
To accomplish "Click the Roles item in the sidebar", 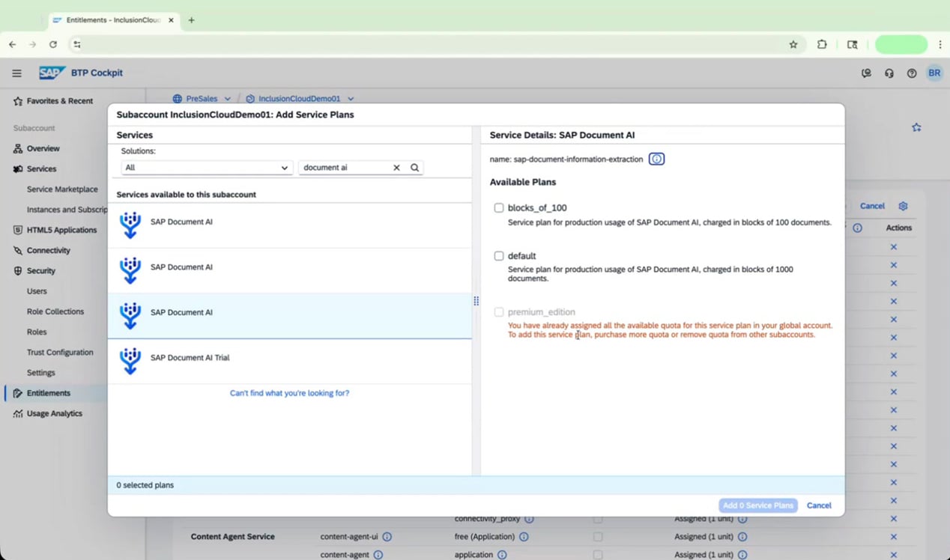I will tap(37, 332).
